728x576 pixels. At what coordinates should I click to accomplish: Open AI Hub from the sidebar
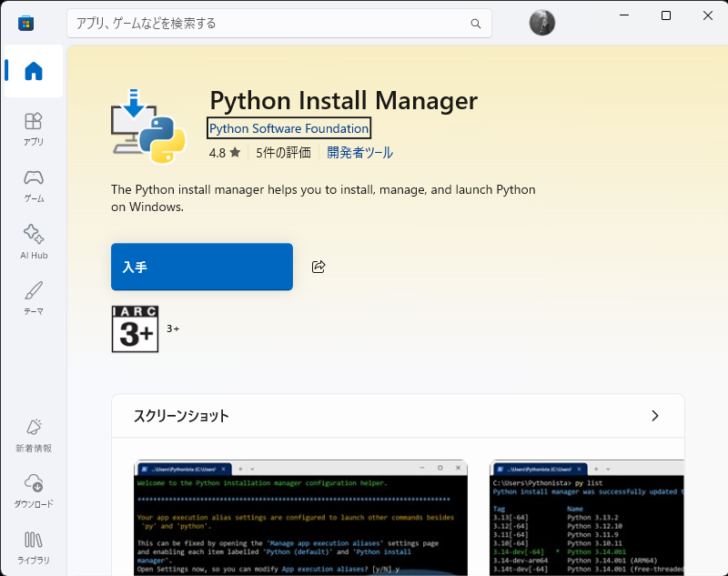coord(34,242)
